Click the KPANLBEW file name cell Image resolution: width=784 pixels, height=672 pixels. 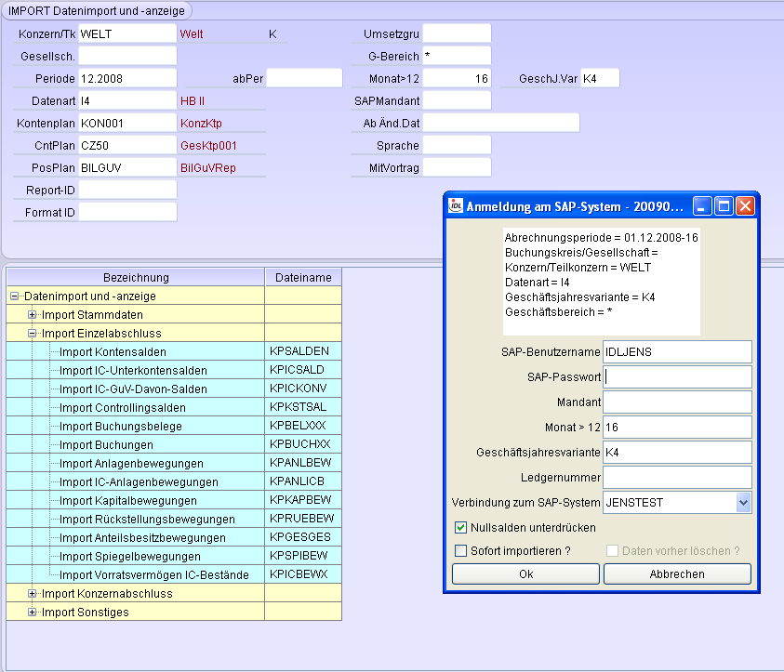303,463
